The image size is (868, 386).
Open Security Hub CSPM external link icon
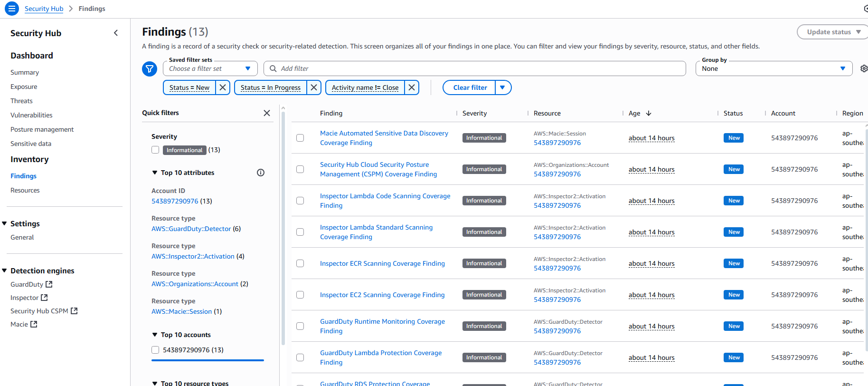(74, 311)
